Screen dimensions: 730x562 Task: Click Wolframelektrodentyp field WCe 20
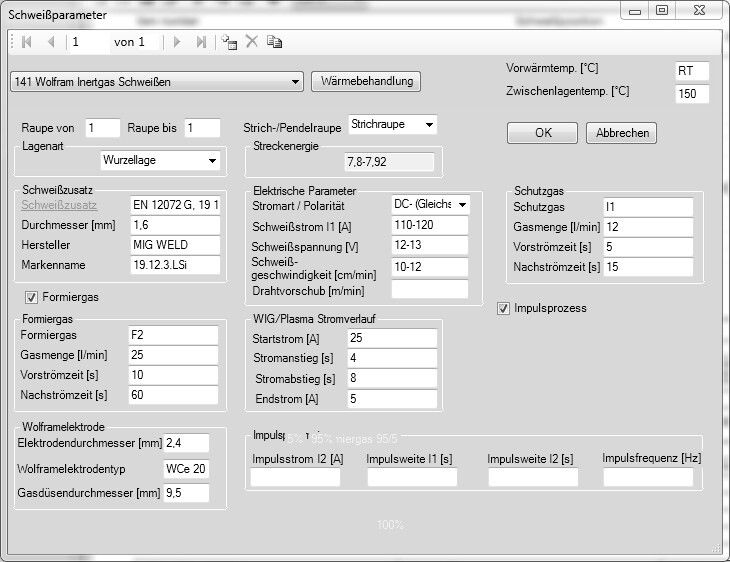(186, 469)
